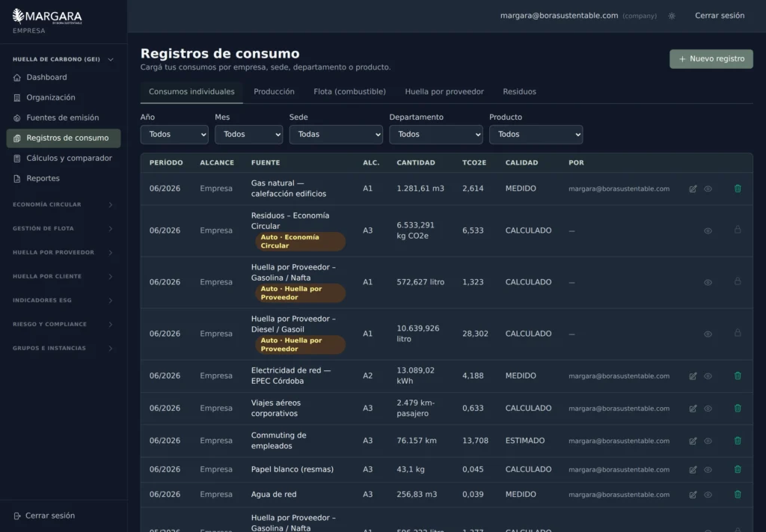766x532 pixels.
Task: Switch to the Huella por proveedor tab
Action: [x=444, y=92]
